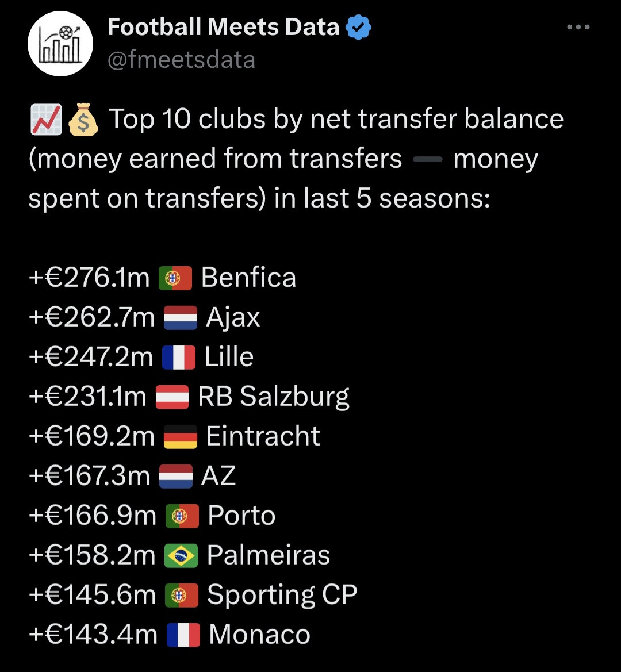Click the RB Salzburg club name
Screen dimensions: 621x672
point(274,397)
